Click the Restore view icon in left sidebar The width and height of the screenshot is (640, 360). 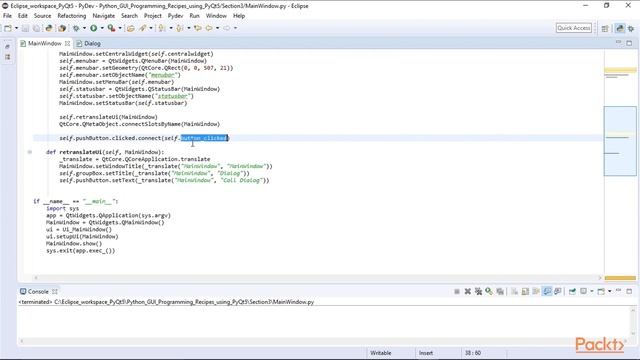click(x=7, y=46)
